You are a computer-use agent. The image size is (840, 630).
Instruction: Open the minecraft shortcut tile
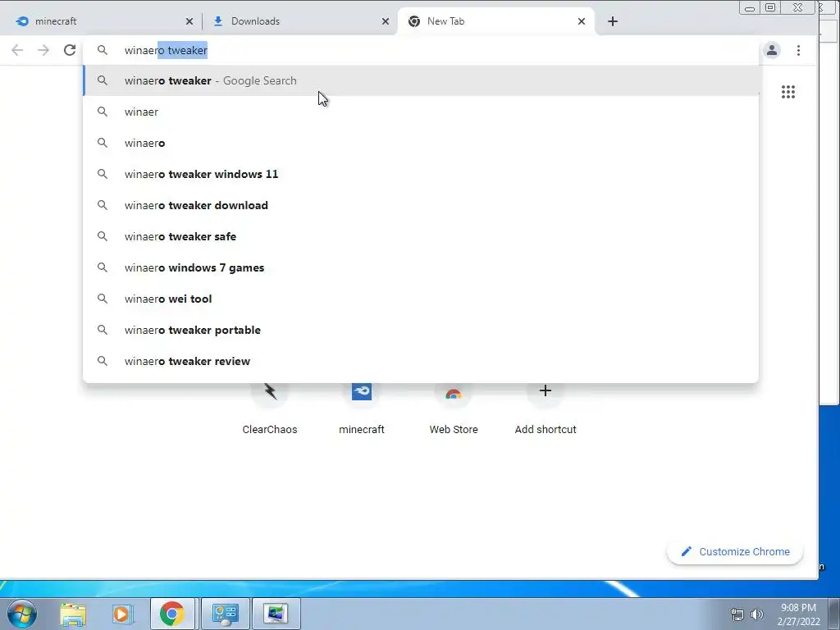[362, 410]
